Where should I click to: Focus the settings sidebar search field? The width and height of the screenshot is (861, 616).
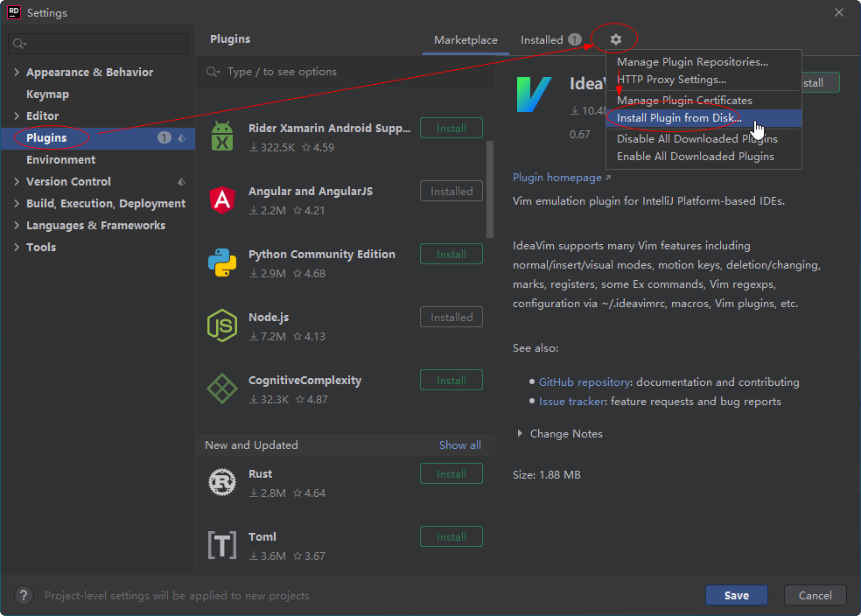(x=98, y=44)
